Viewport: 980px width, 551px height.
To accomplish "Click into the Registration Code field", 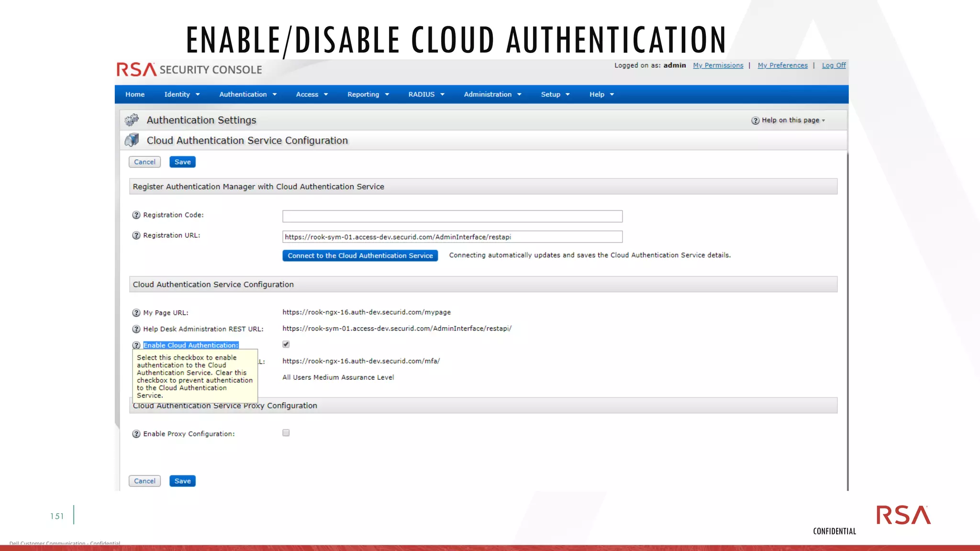I will tap(452, 216).
